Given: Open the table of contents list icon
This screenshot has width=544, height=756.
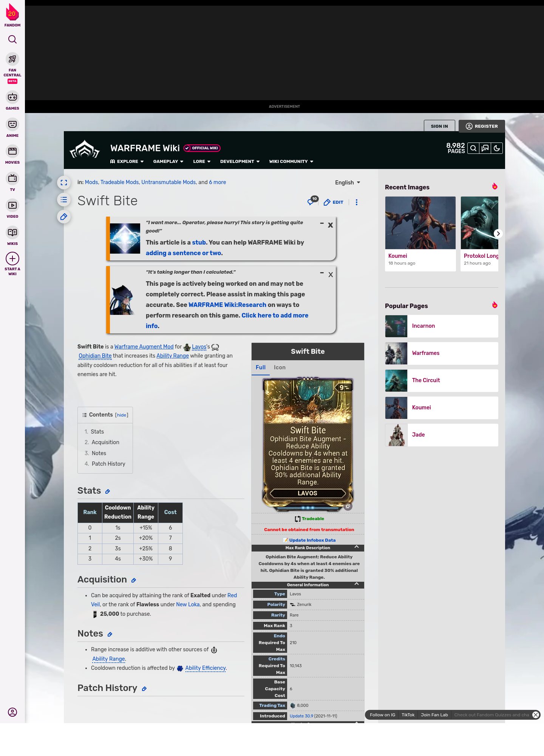Looking at the screenshot, I should click(x=64, y=200).
